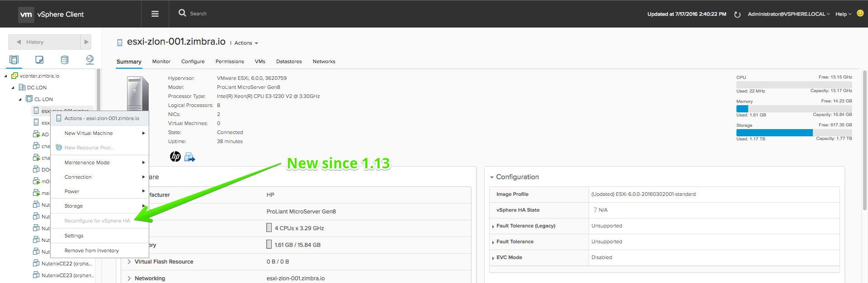
Task: Click the CPU usage bar
Action: coord(794,85)
